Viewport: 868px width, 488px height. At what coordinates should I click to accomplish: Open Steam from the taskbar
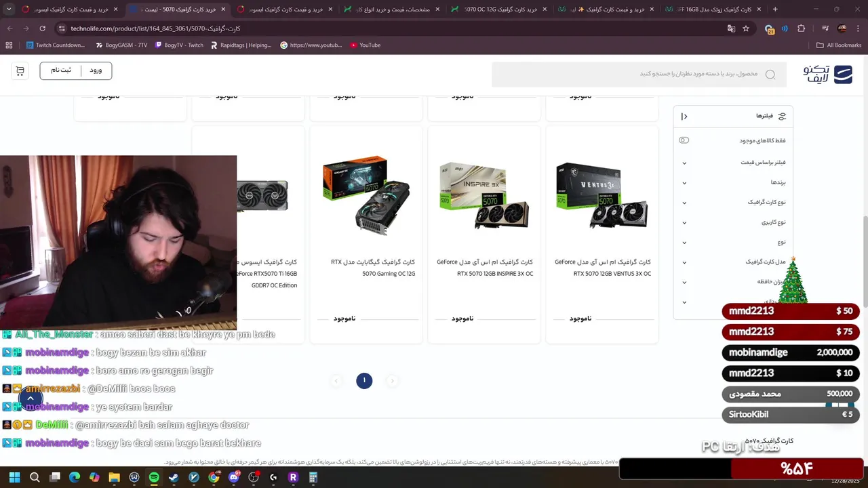pos(174,477)
